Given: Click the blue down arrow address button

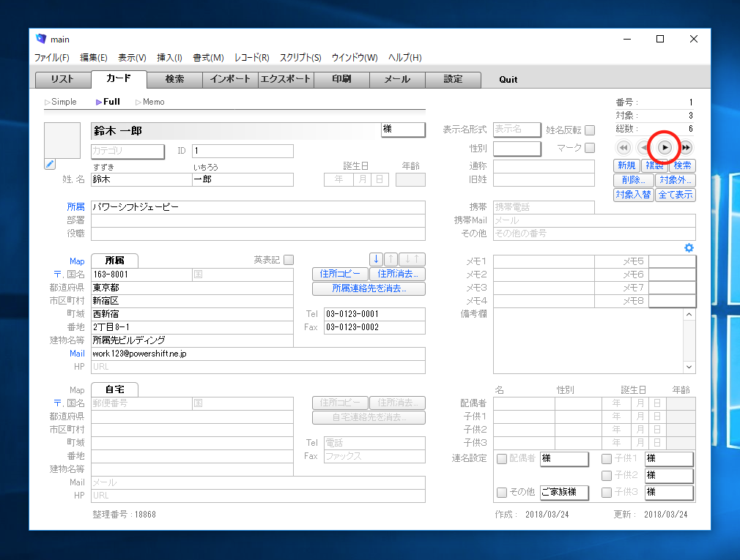Looking at the screenshot, I should [376, 259].
